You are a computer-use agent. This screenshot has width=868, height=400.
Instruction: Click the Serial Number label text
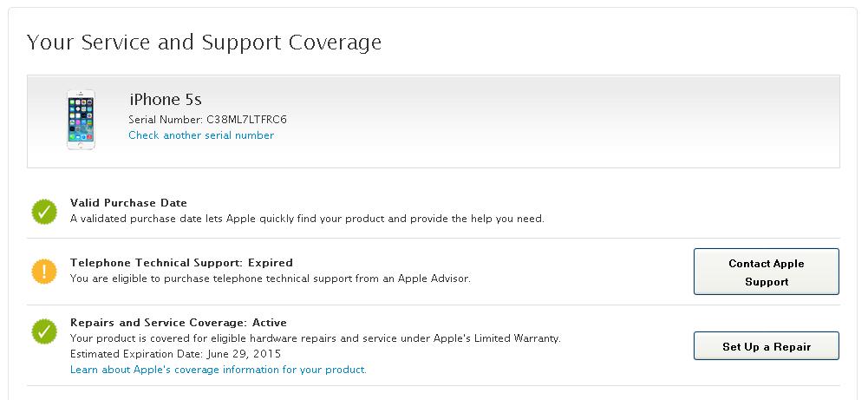[x=165, y=119]
